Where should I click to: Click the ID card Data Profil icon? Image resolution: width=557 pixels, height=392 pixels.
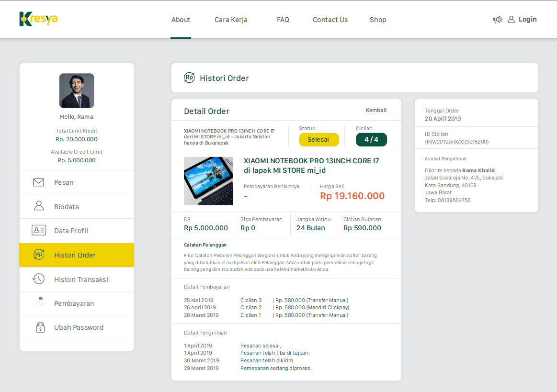[38, 231]
